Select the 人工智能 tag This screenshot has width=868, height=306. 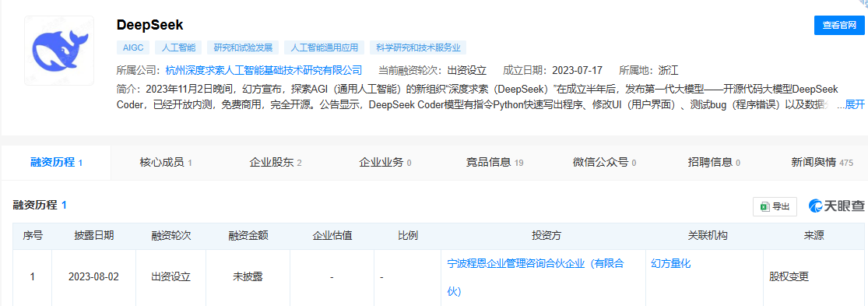tap(178, 47)
